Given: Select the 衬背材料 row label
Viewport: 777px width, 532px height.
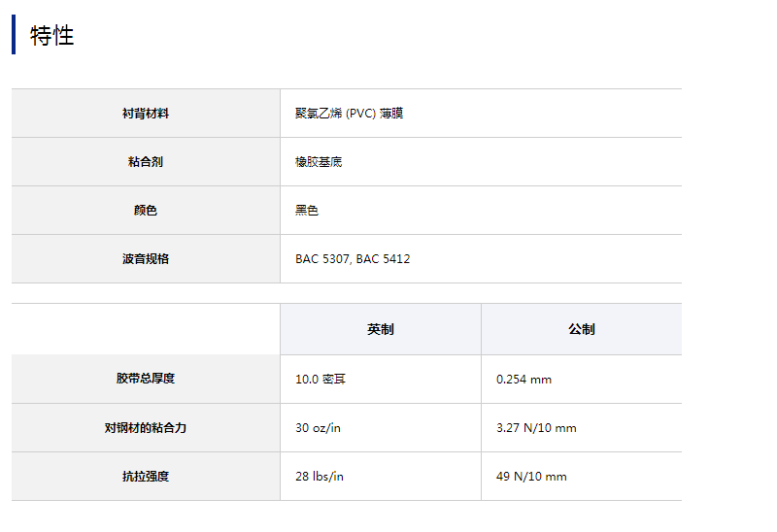Looking at the screenshot, I should pos(146,114).
